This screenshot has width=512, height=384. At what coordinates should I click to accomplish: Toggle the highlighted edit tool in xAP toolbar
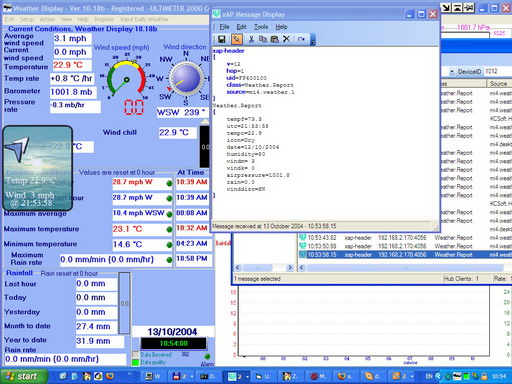pyautogui.click(x=237, y=39)
